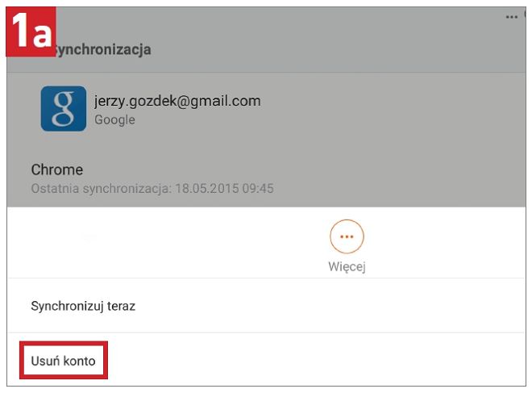This screenshot has width=532, height=393.
Task: Click the partially visible icon beside overflow dots
Action: coord(525,14)
